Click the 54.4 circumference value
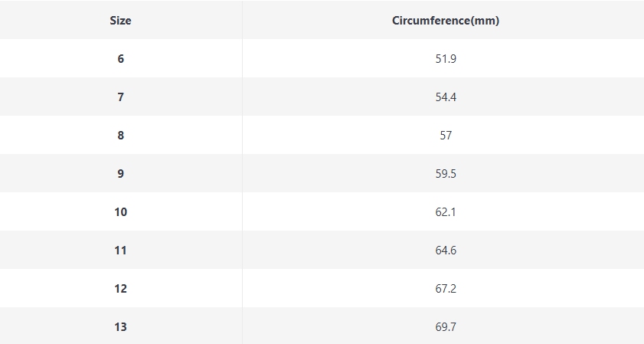The image size is (644, 344). [445, 97]
